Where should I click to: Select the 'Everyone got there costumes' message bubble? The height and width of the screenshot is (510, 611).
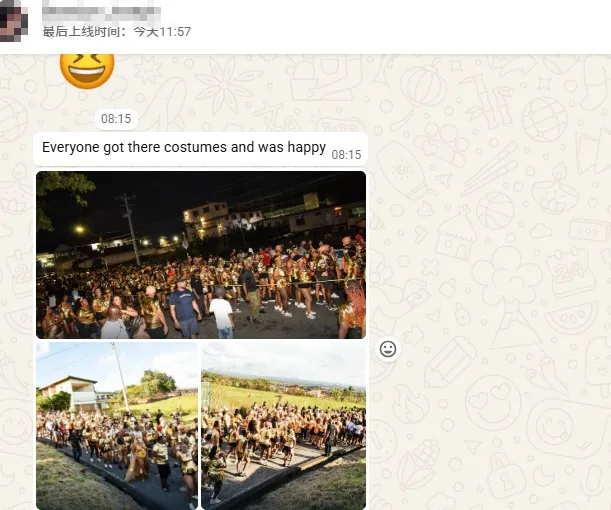pyautogui.click(x=201, y=149)
